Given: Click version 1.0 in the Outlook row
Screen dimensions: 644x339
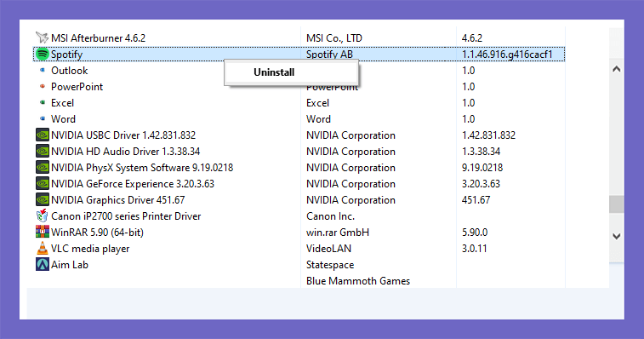Looking at the screenshot, I should [468, 71].
